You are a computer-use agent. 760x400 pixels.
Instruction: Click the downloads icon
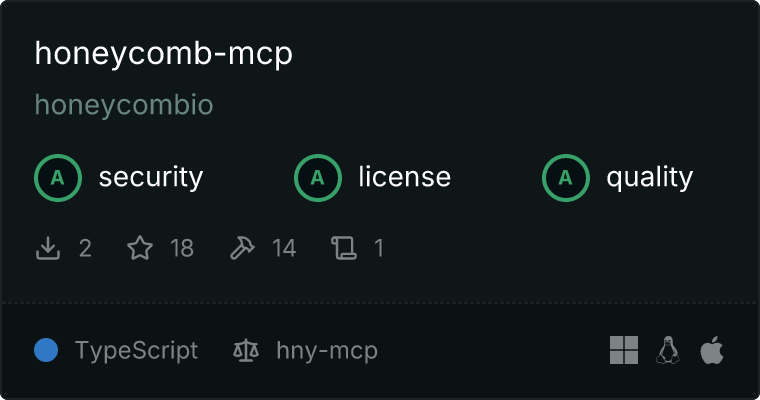point(48,248)
